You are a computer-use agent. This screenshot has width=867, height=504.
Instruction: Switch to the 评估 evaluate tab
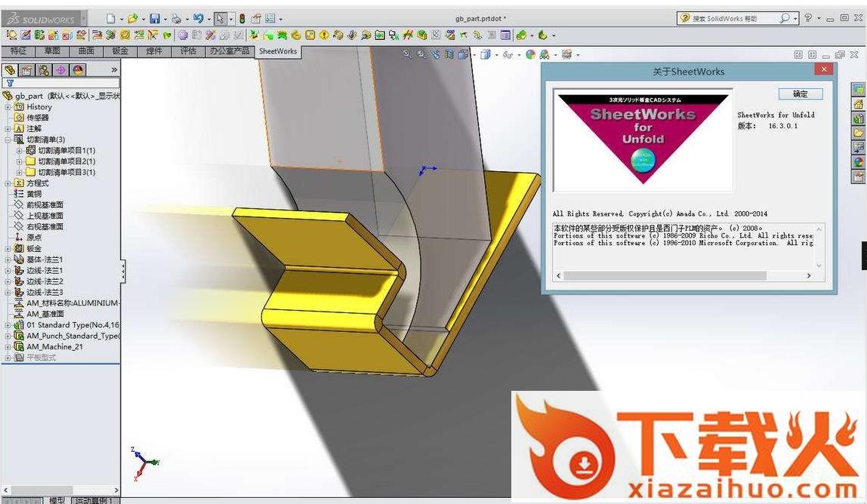(x=188, y=51)
